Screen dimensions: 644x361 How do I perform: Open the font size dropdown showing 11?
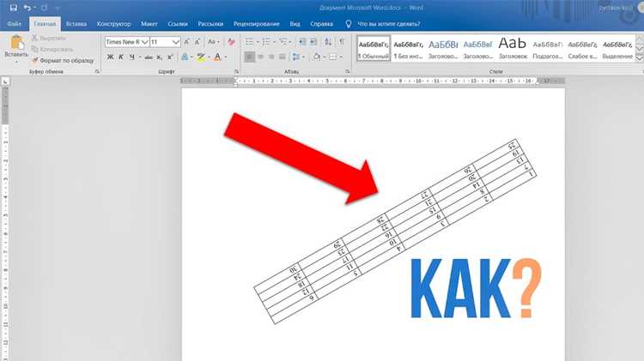(x=175, y=42)
